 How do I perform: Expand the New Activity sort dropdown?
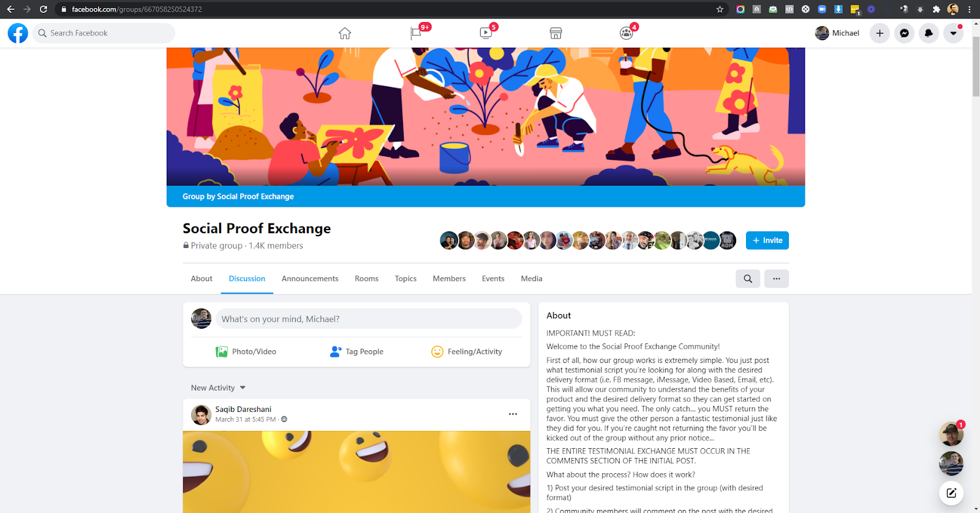218,388
